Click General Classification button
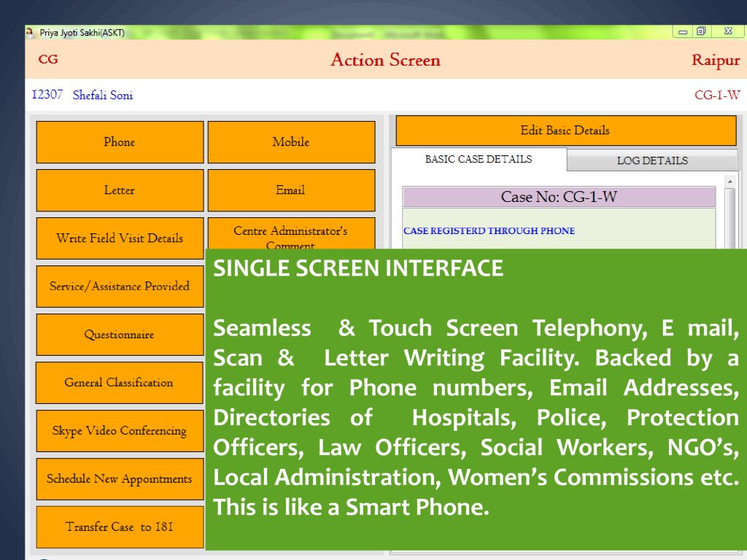Viewport: 747px width, 560px height. [120, 383]
